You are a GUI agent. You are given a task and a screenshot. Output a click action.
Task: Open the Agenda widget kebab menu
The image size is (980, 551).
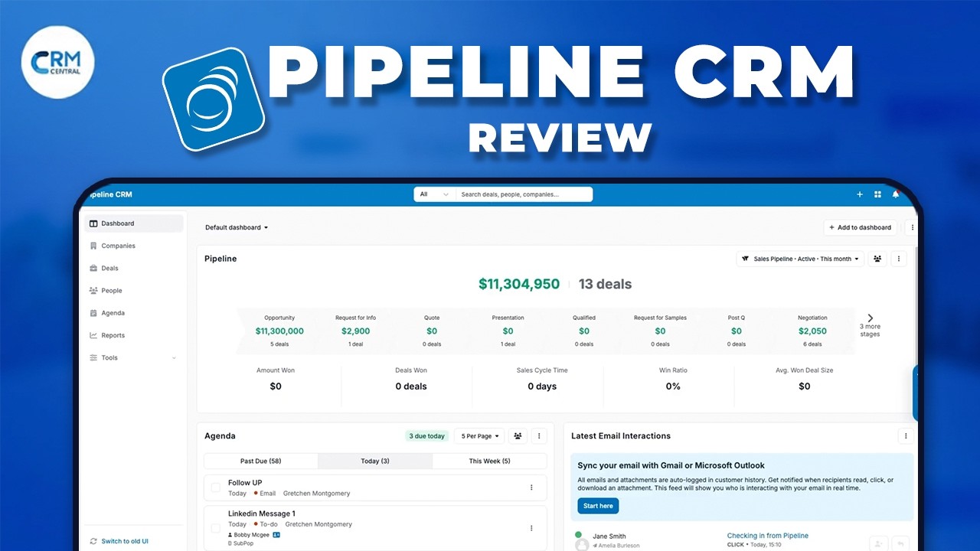[540, 436]
